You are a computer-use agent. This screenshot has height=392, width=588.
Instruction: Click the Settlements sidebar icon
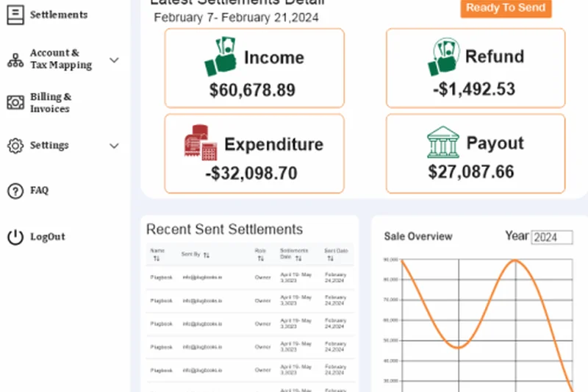click(15, 15)
